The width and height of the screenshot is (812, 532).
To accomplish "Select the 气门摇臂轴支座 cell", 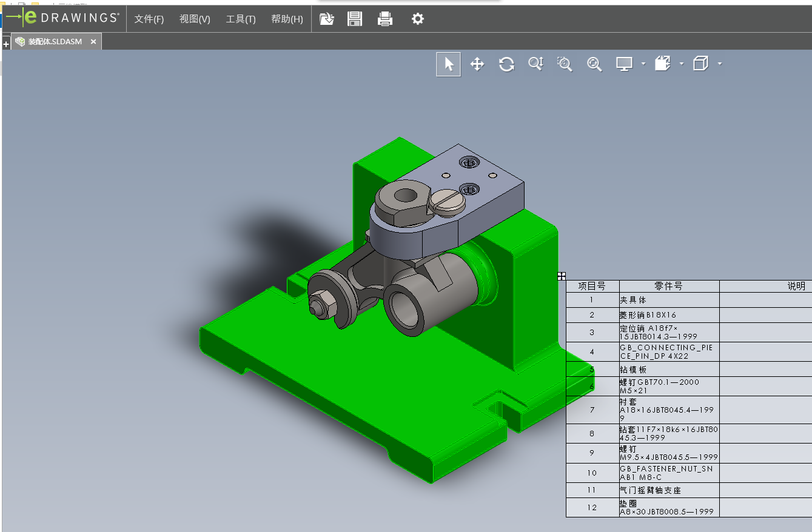I will (669, 490).
